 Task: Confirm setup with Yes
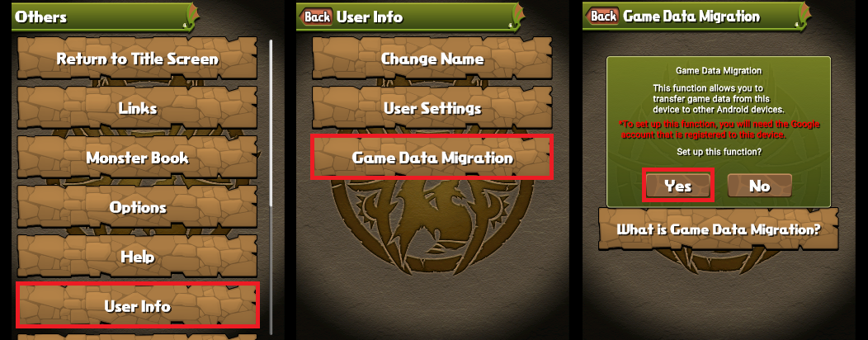678,186
